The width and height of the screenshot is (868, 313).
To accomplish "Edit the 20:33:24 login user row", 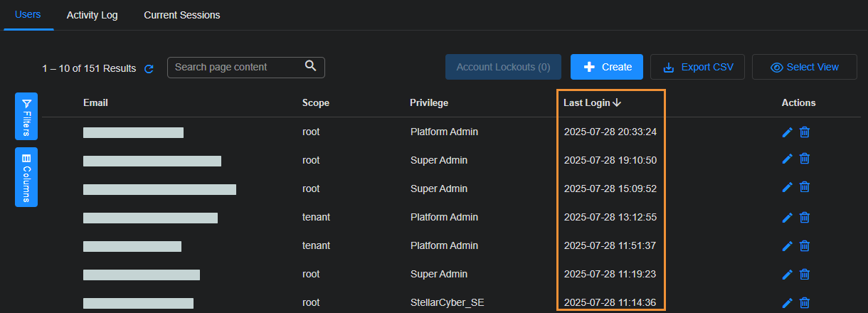I will click(x=787, y=132).
